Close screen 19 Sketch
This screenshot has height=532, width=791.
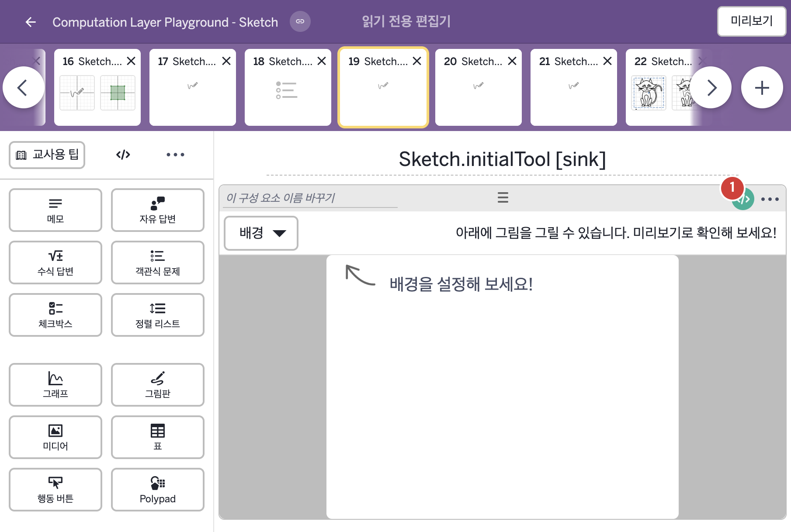coord(417,61)
